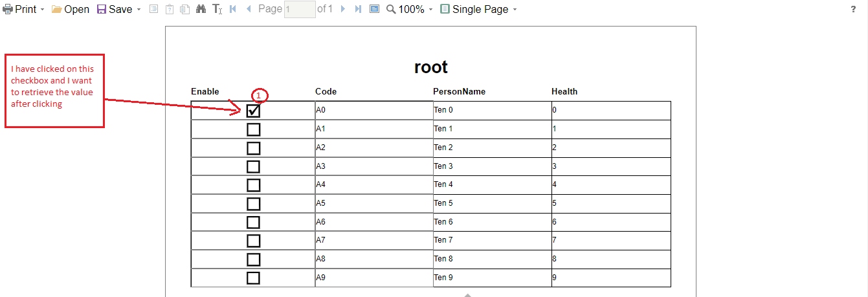Image resolution: width=868 pixels, height=297 pixels.
Task: Click the name cell 'Ten 1'
Action: [x=492, y=129]
